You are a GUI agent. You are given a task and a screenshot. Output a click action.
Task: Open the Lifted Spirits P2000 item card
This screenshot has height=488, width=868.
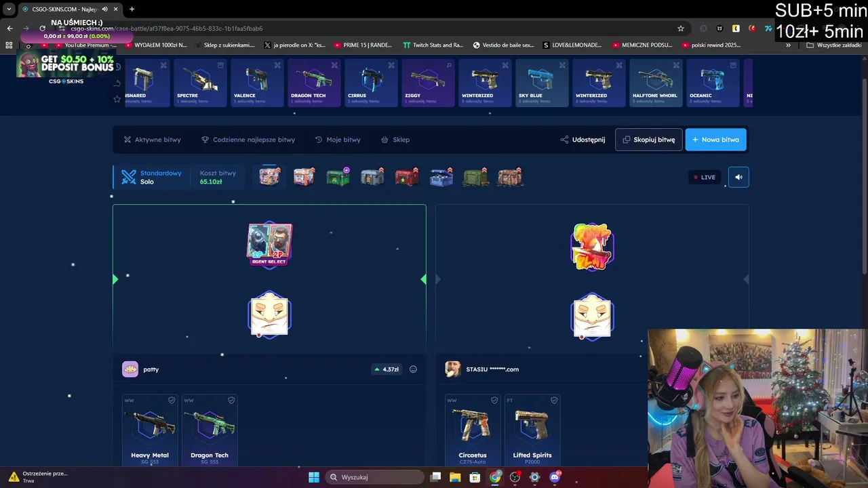click(x=532, y=430)
